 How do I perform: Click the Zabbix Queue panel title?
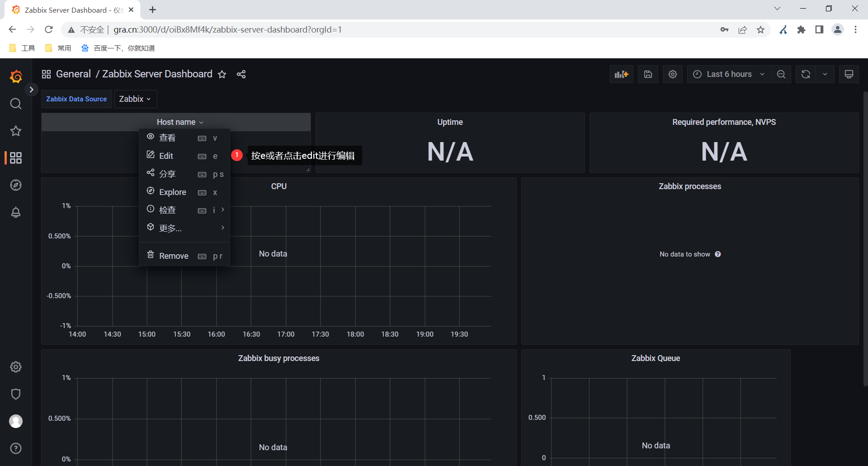[x=656, y=358]
